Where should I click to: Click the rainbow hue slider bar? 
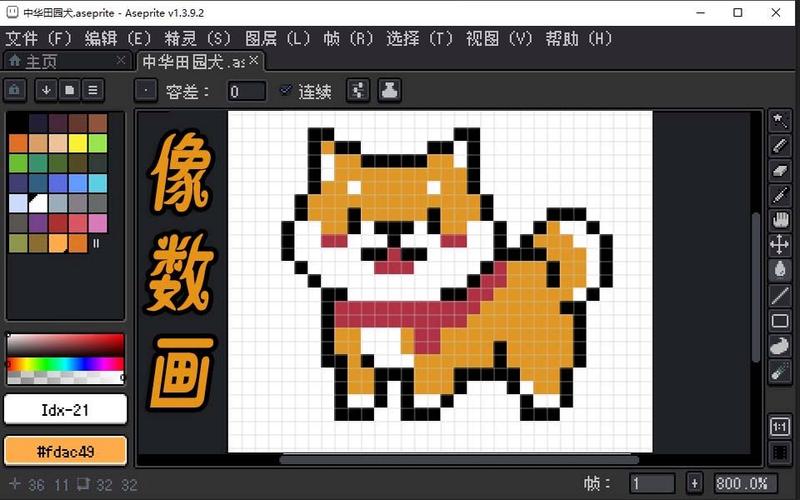(65, 364)
